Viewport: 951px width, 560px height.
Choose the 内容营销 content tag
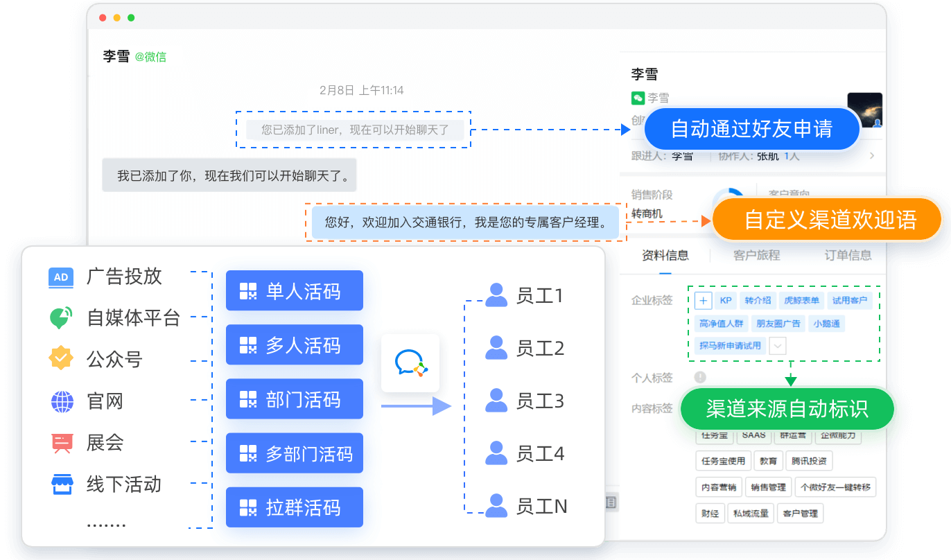[718, 487]
